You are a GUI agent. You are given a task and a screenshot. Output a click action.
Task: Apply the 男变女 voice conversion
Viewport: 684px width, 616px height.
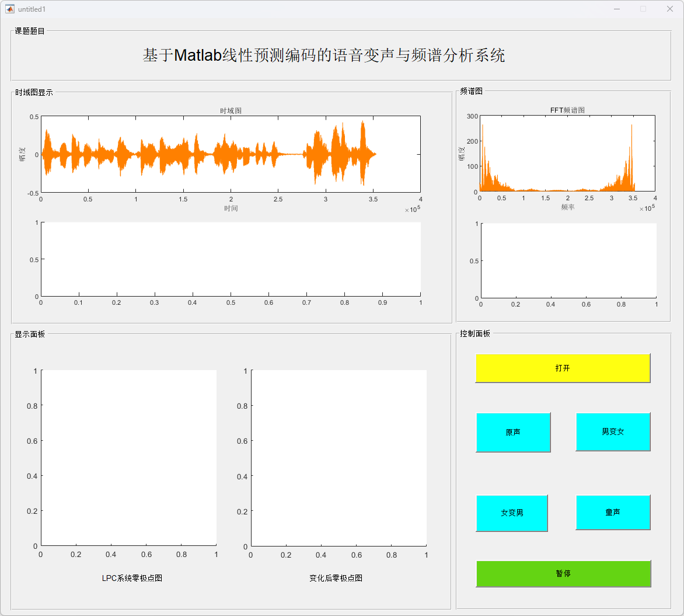pos(613,431)
